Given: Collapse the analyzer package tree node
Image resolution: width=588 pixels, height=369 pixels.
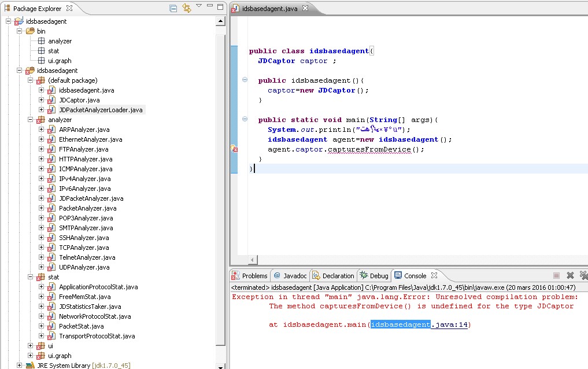Looking at the screenshot, I should 31,120.
